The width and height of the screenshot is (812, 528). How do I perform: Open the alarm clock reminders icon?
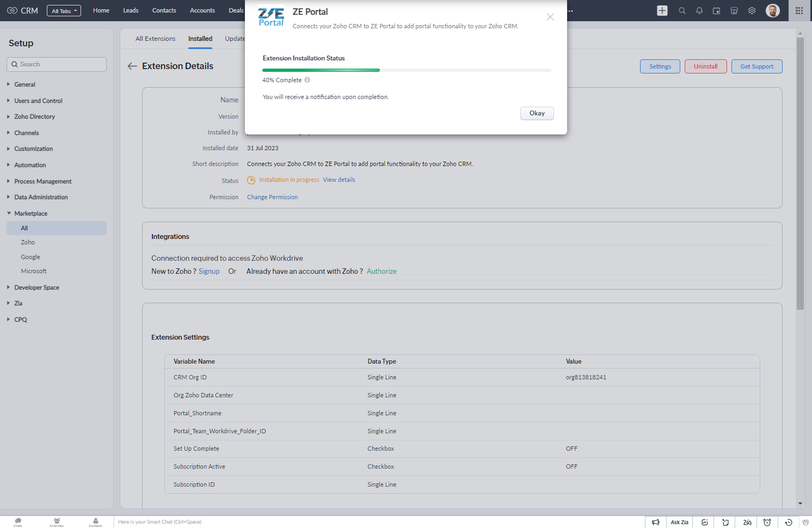[767, 522]
